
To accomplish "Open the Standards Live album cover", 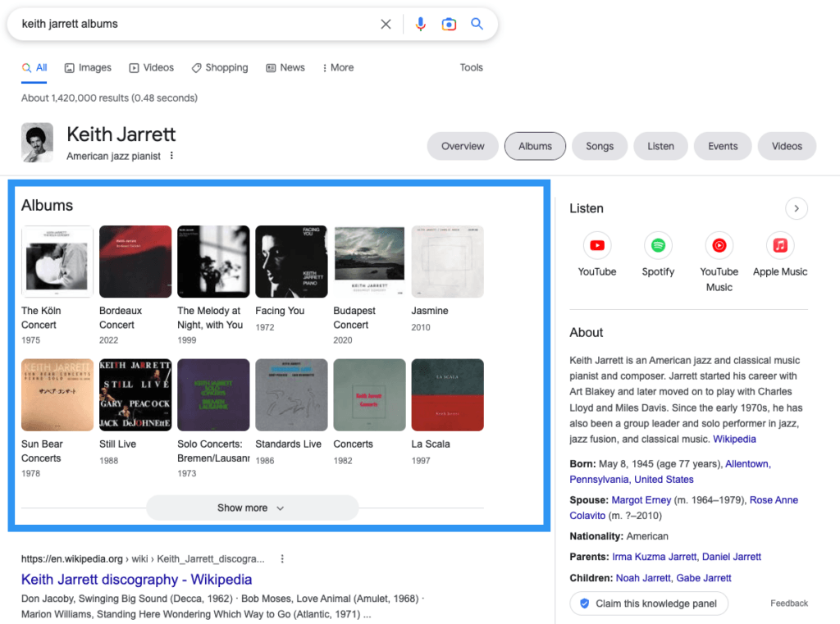I will pos(291,394).
